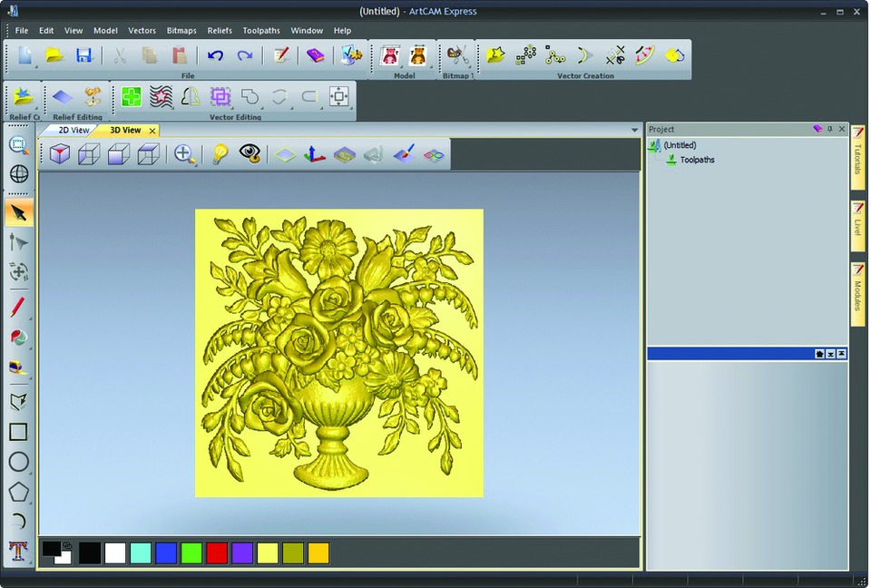Pick the Create Vector Text tool
Screen dimensions: 871x588
[18, 551]
